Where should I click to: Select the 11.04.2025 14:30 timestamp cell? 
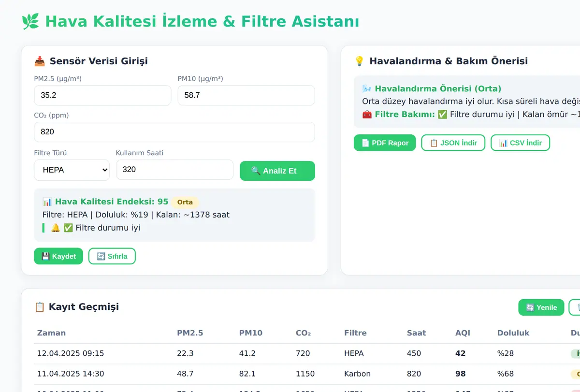point(71,374)
